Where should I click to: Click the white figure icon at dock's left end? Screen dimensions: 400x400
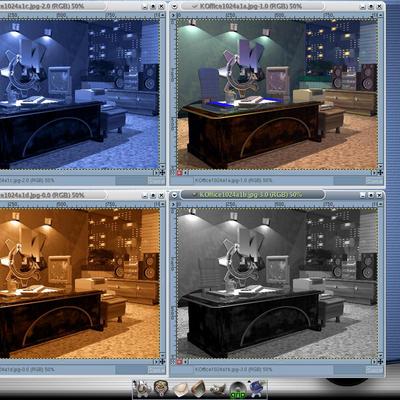[142, 389]
